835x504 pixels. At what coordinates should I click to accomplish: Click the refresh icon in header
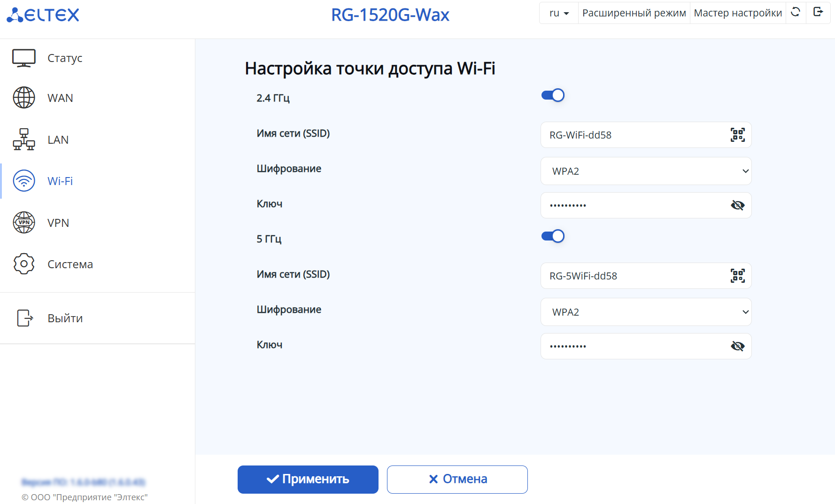pyautogui.click(x=796, y=12)
